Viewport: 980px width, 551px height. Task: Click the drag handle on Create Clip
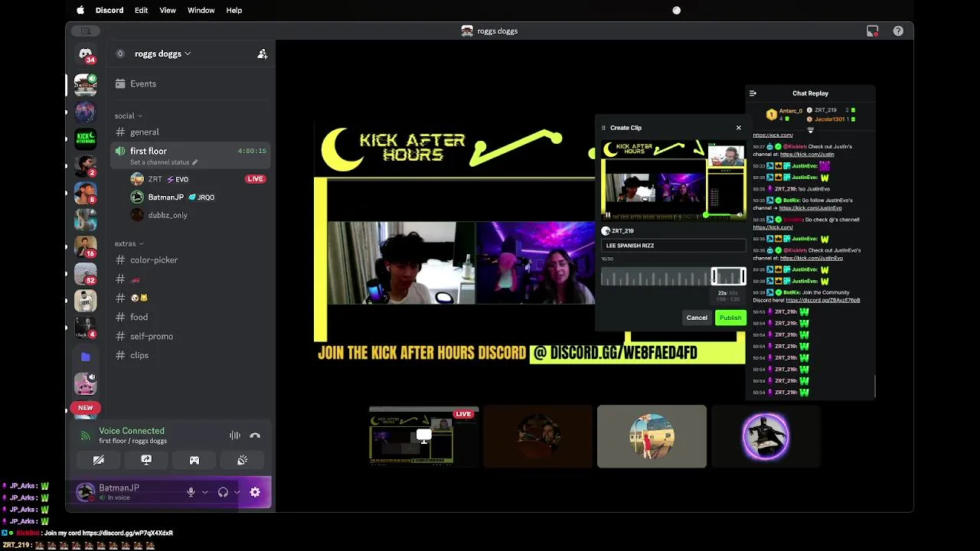click(603, 128)
